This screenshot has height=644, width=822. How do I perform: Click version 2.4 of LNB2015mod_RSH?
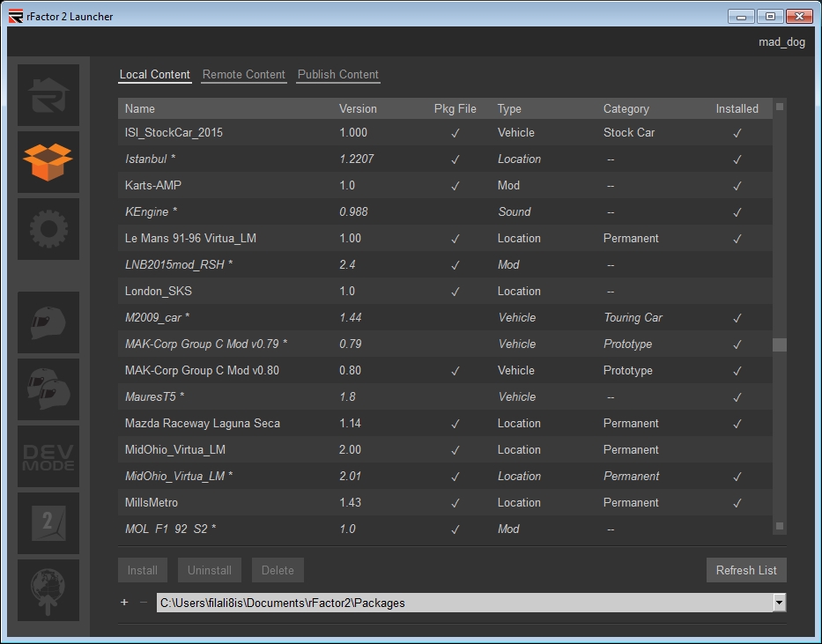(348, 264)
